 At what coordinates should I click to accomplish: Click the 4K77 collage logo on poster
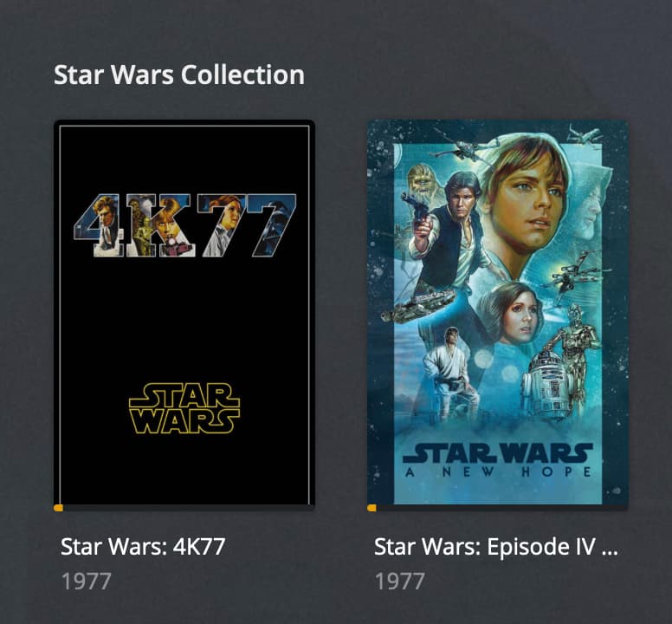point(185,225)
